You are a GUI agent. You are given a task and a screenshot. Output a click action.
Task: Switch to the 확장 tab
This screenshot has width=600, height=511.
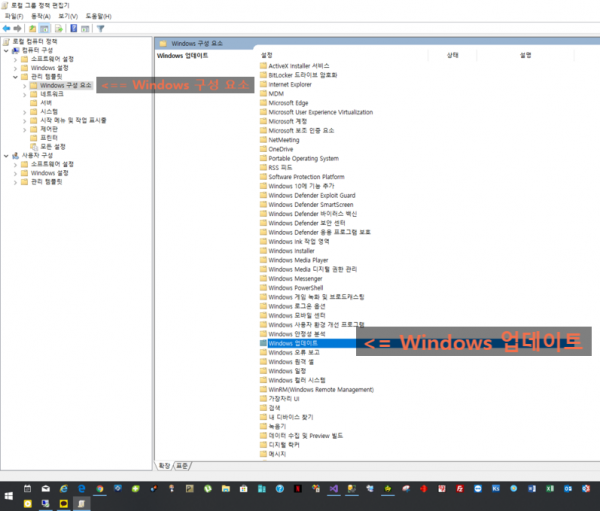coord(165,465)
